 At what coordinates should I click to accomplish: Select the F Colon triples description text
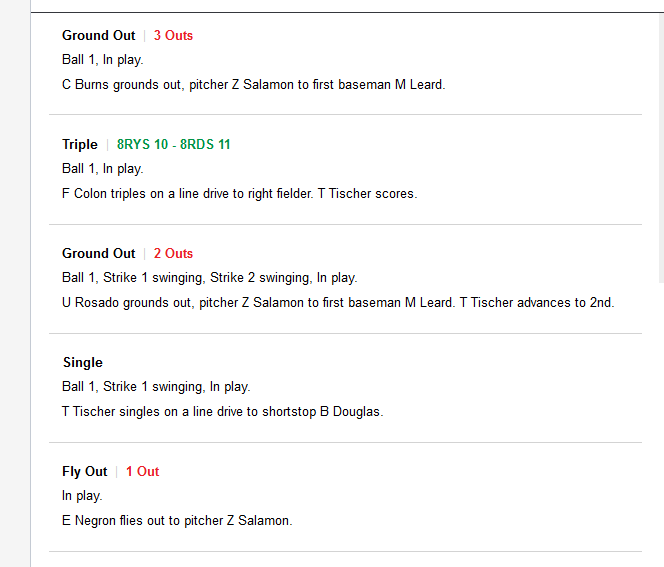pos(239,194)
